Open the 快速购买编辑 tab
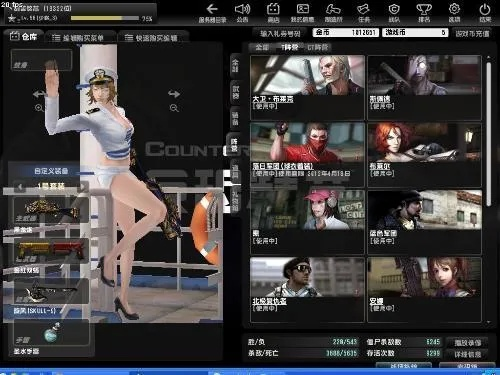Screen dimensions: 500x375 (152, 38)
